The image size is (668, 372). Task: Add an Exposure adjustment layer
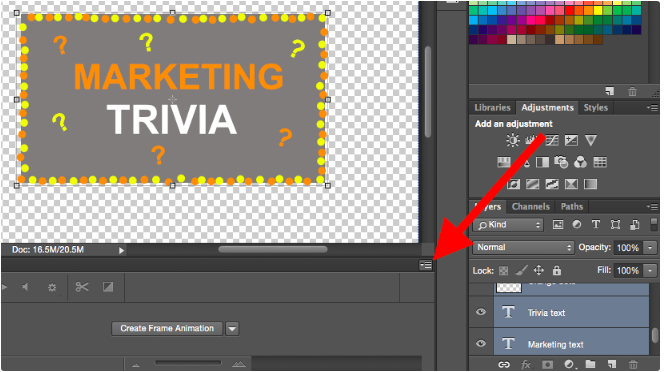coord(571,140)
